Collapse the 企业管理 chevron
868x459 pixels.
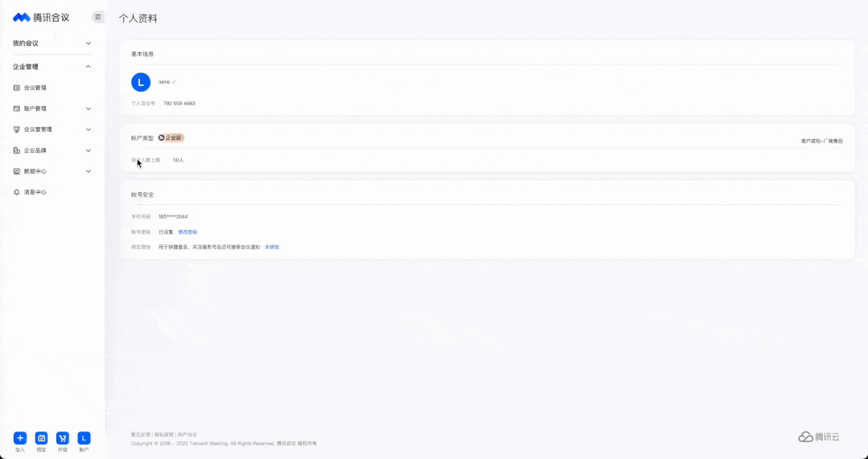(88, 67)
